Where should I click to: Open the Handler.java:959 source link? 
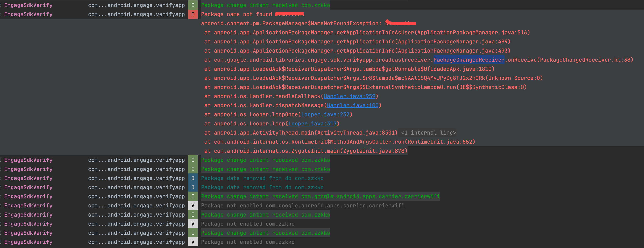349,96
